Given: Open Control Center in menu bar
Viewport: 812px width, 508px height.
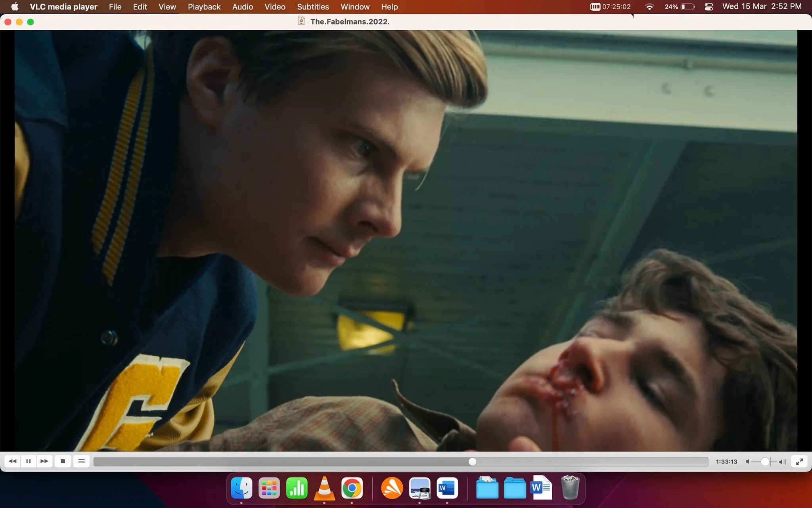Looking at the screenshot, I should click(x=709, y=7).
